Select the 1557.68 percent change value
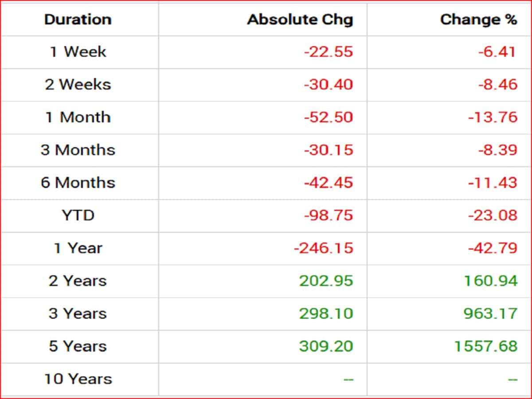532x399 pixels. coord(485,346)
